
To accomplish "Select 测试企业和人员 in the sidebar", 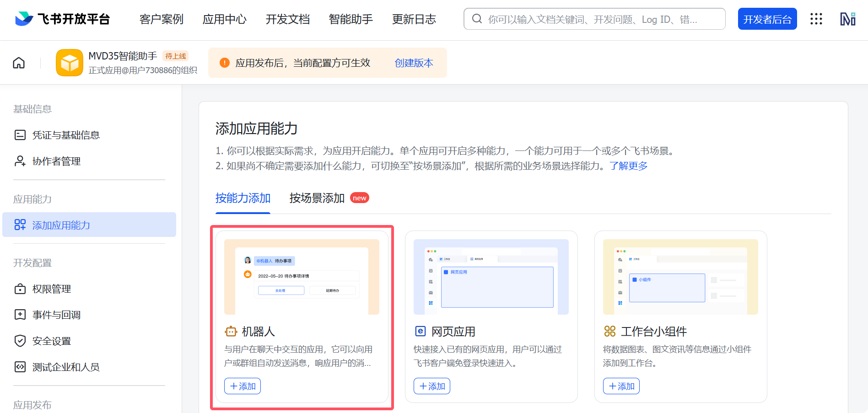I will pos(89,367).
